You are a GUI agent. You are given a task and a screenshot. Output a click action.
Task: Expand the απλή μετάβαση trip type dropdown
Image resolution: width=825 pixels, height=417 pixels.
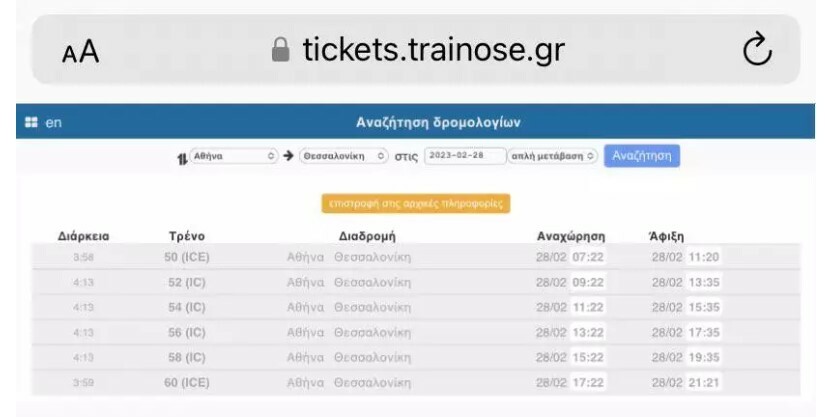[x=553, y=157]
